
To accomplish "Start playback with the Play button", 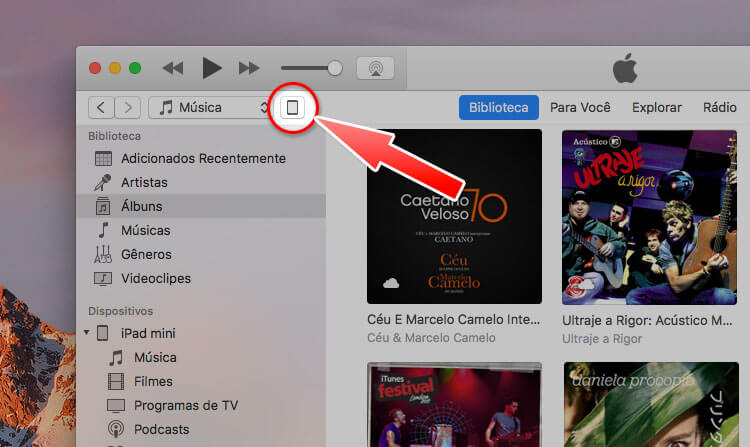I will tap(211, 68).
